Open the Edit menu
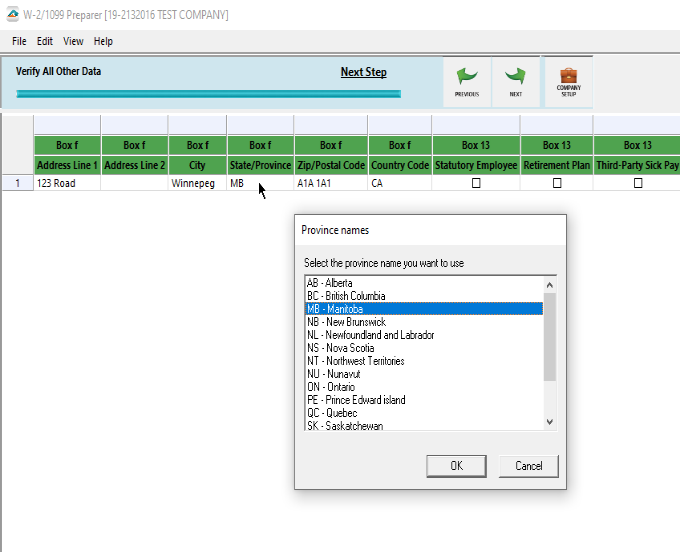Screen dimensions: 680x552 coord(45,42)
